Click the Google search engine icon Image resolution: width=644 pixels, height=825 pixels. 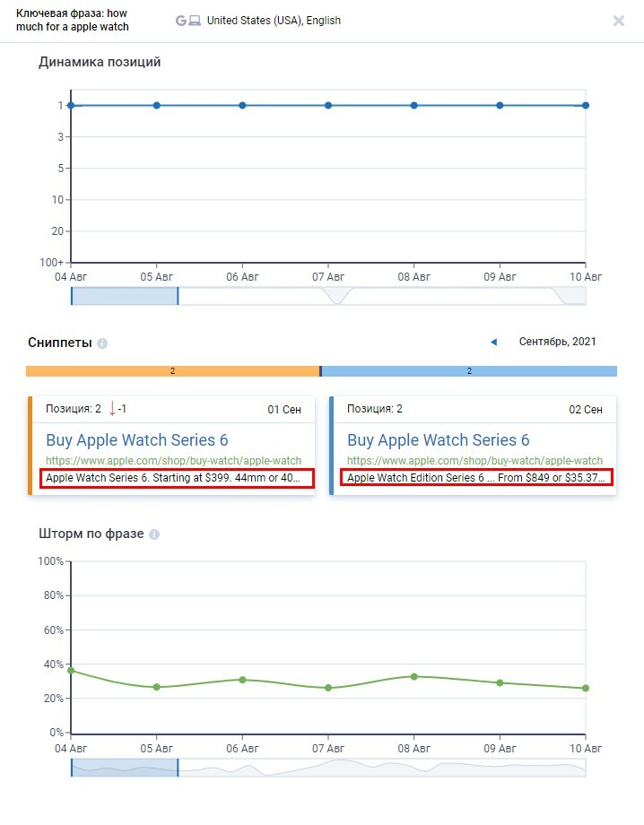[181, 21]
